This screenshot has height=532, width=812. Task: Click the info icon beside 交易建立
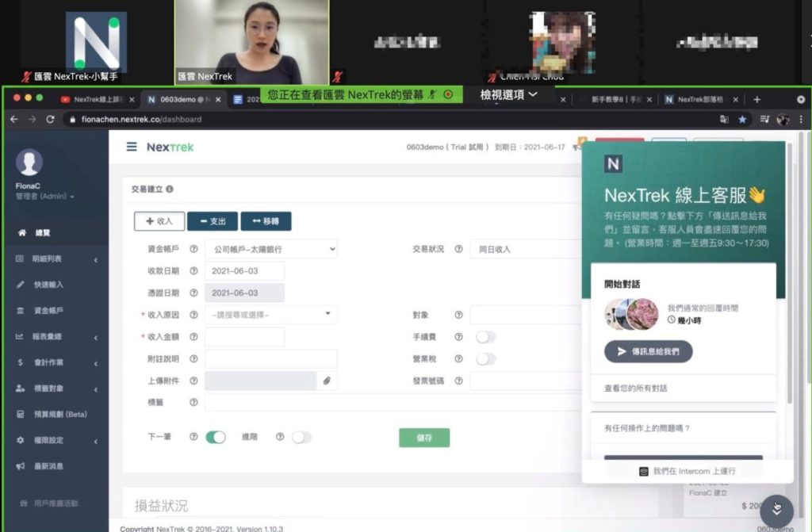(170, 189)
